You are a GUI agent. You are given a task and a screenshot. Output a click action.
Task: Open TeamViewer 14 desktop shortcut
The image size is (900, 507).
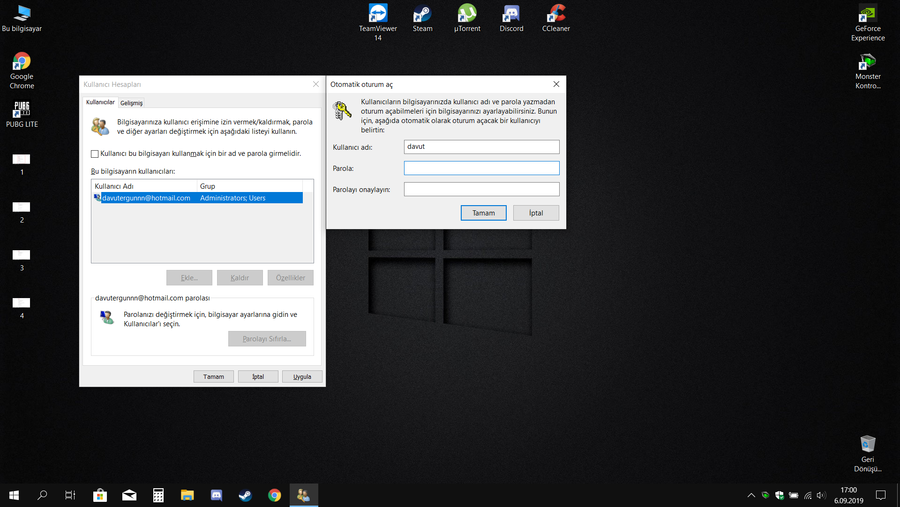378,14
